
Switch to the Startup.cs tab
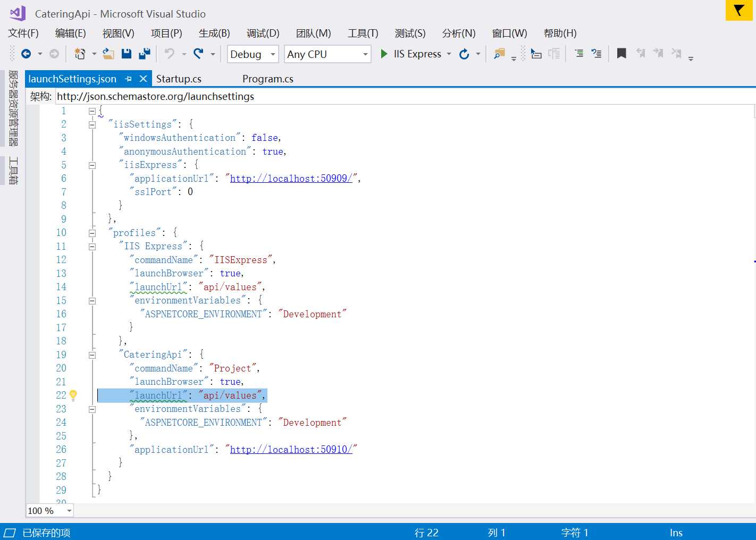179,79
